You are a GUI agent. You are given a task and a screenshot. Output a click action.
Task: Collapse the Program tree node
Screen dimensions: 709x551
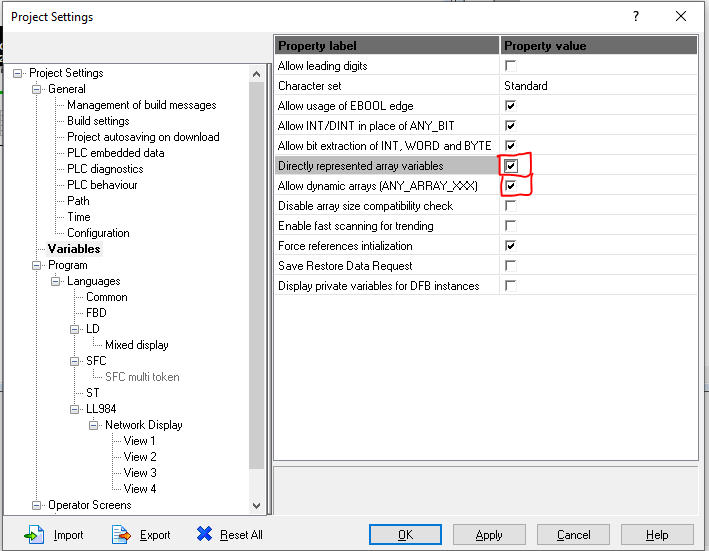(37, 265)
